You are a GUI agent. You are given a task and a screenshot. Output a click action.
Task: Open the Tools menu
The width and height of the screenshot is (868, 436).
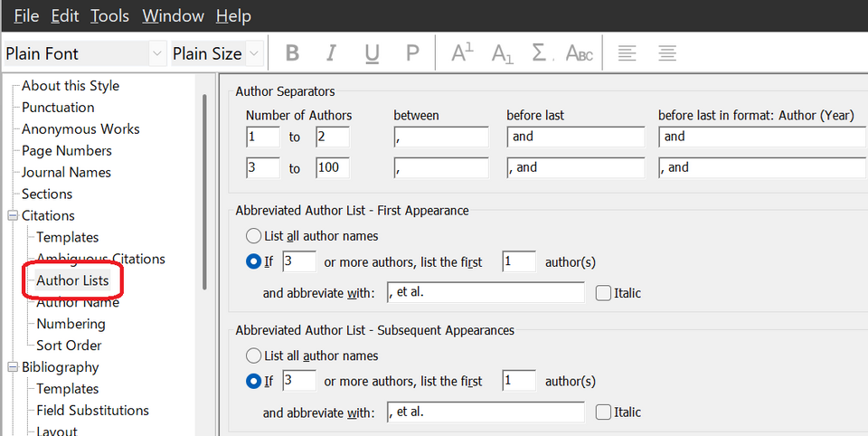pyautogui.click(x=109, y=16)
